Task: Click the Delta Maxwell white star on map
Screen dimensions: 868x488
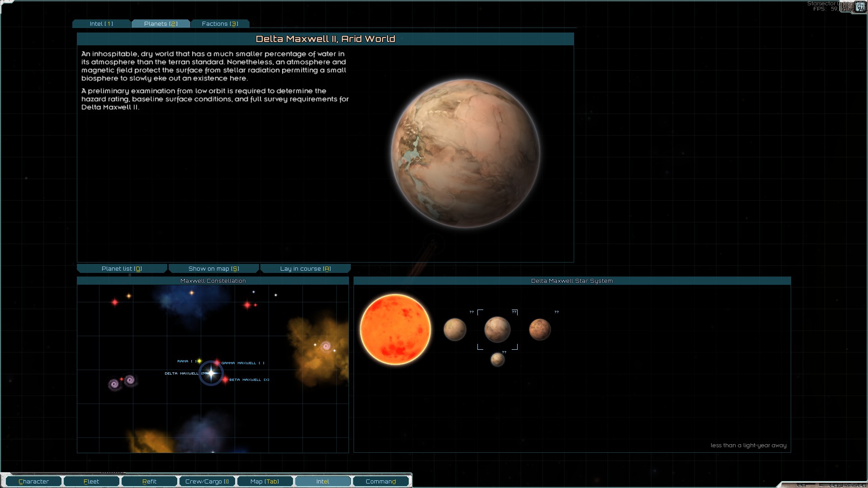Action: 211,373
